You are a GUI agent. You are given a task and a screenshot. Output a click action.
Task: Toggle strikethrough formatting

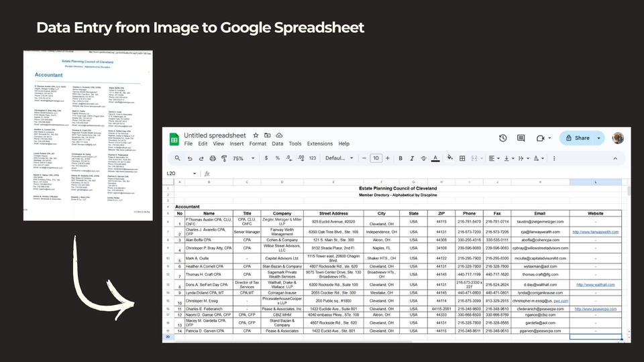click(x=423, y=158)
